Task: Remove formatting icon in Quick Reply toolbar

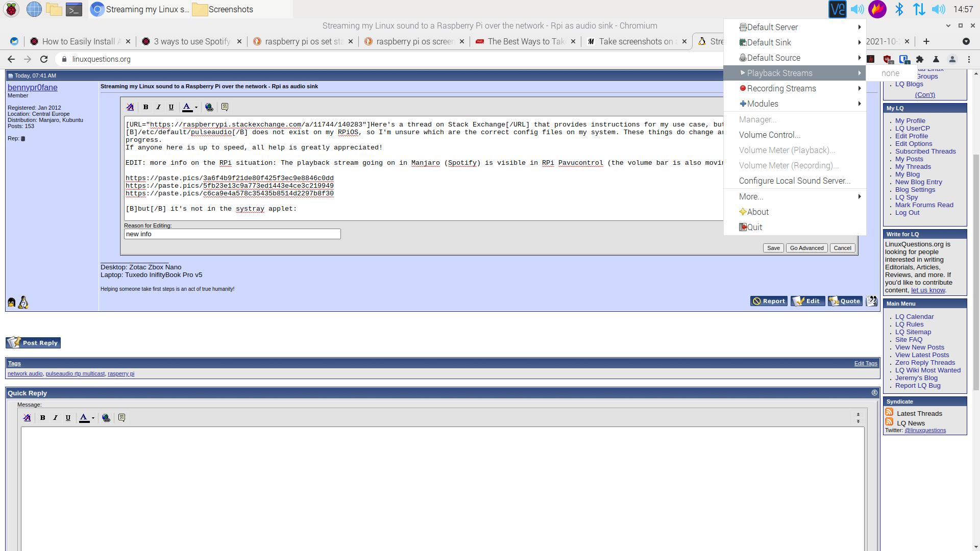Action: [27, 418]
